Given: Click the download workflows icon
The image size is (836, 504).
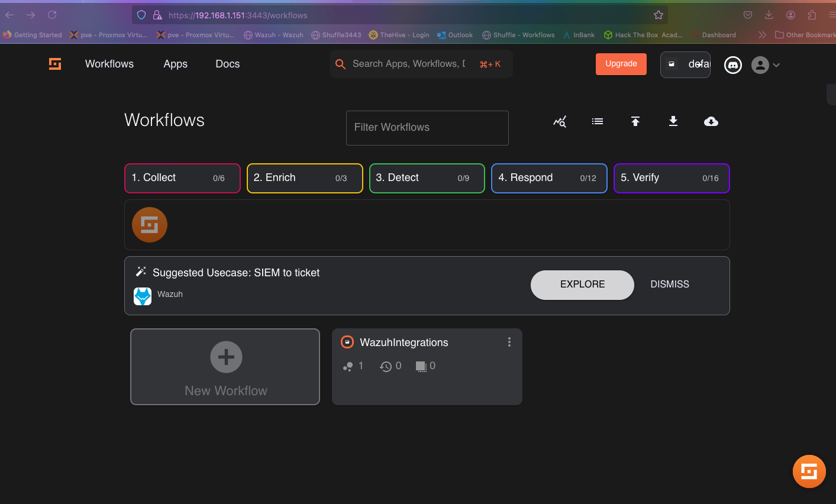Looking at the screenshot, I should coord(673,121).
